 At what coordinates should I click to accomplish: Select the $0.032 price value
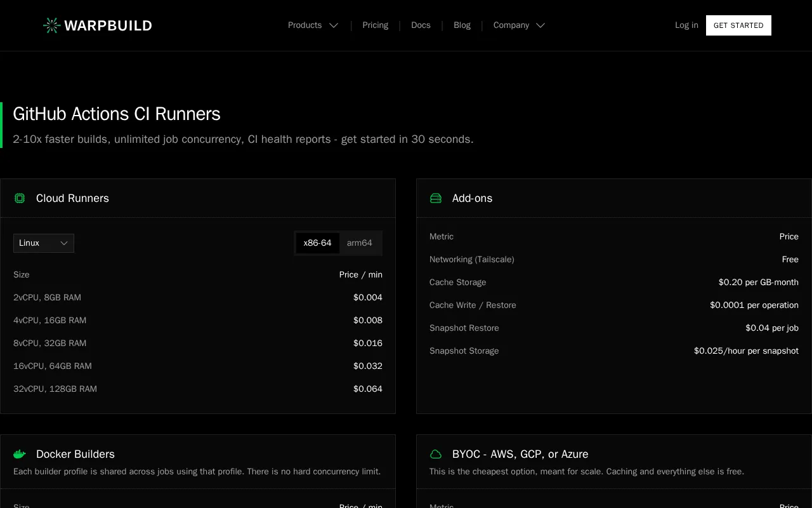[368, 366]
